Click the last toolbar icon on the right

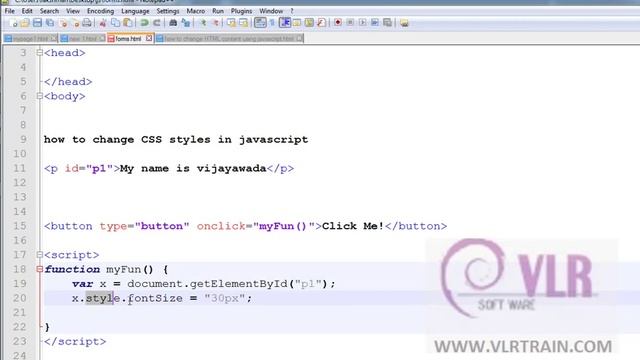(x=404, y=23)
